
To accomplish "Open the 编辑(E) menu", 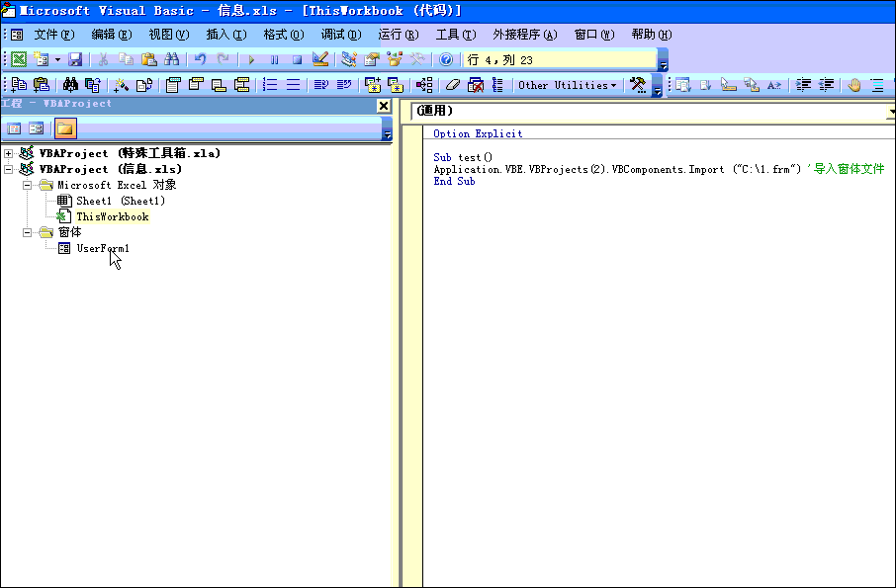I will click(x=112, y=35).
